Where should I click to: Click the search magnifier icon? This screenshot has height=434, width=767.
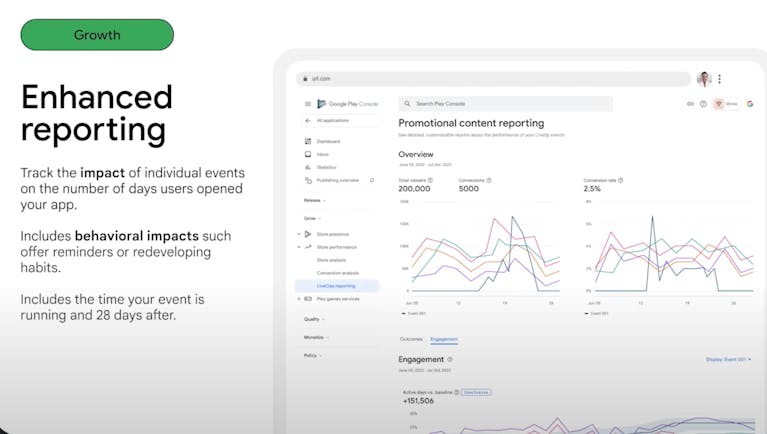407,104
